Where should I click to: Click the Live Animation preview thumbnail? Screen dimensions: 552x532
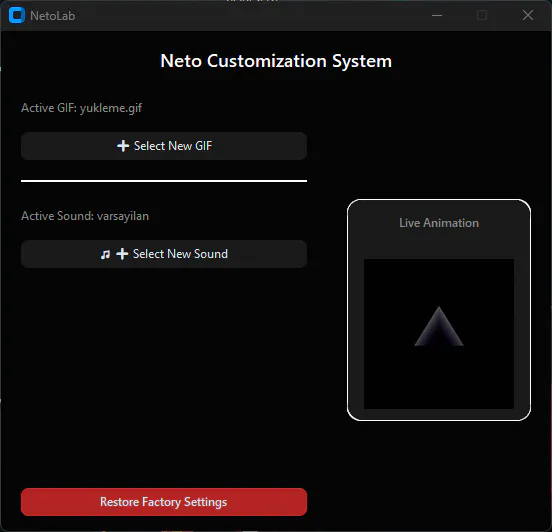tap(439, 334)
